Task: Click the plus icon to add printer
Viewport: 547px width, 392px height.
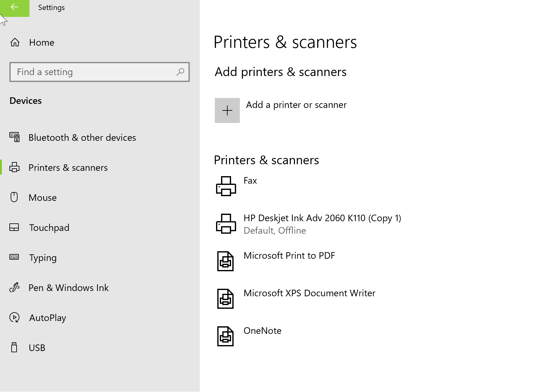Action: pos(227,110)
